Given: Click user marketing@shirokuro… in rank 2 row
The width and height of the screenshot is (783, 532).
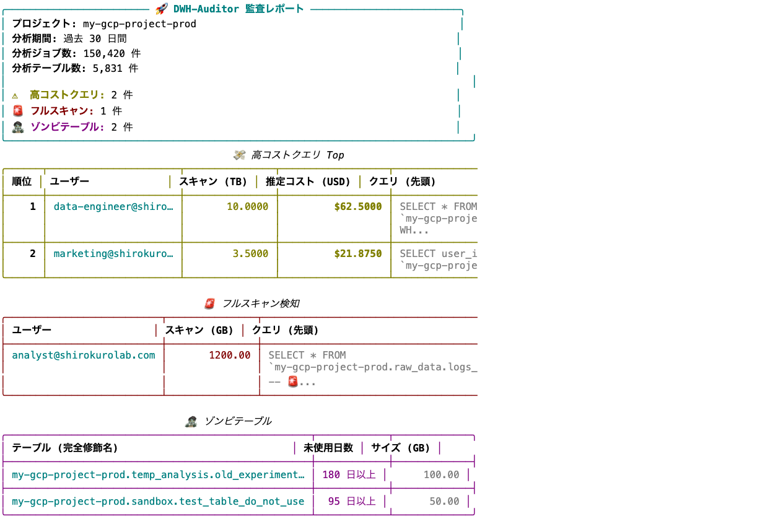Looking at the screenshot, I should click(113, 254).
